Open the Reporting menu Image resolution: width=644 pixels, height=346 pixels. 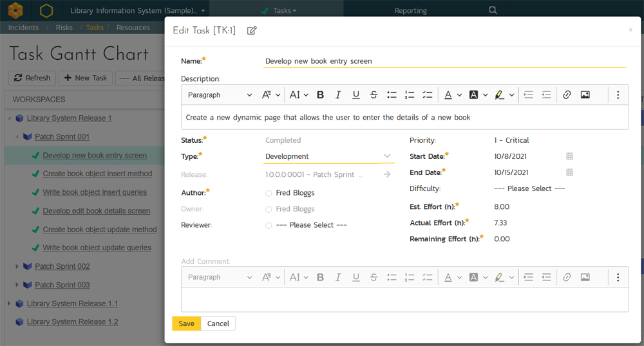click(410, 10)
